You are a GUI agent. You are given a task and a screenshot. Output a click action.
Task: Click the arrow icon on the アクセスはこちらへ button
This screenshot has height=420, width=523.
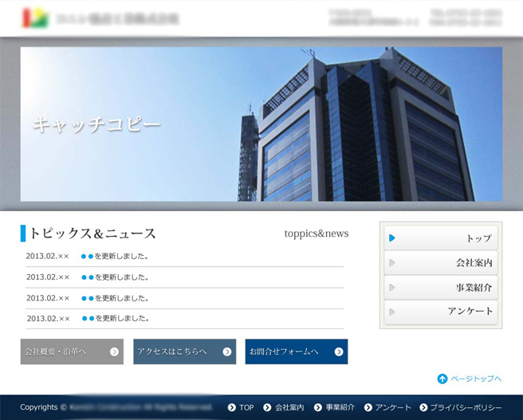(x=226, y=351)
